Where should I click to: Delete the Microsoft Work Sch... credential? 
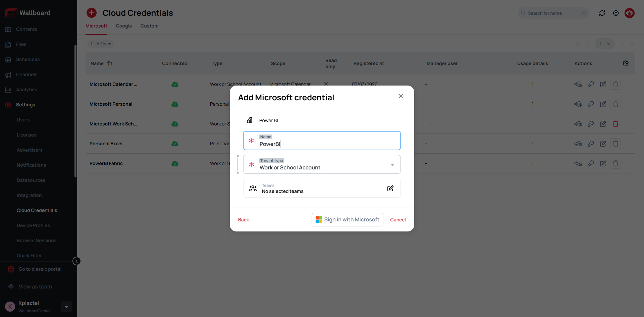pyautogui.click(x=615, y=124)
